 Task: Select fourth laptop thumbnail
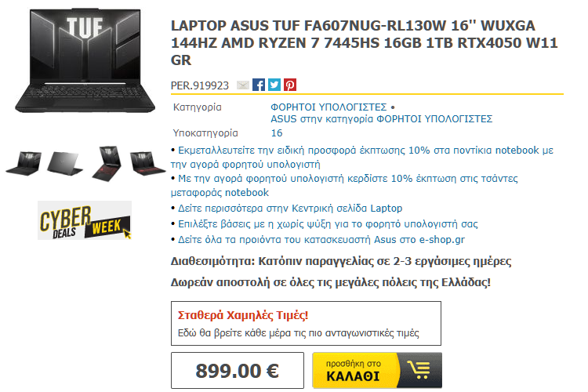pos(147,163)
